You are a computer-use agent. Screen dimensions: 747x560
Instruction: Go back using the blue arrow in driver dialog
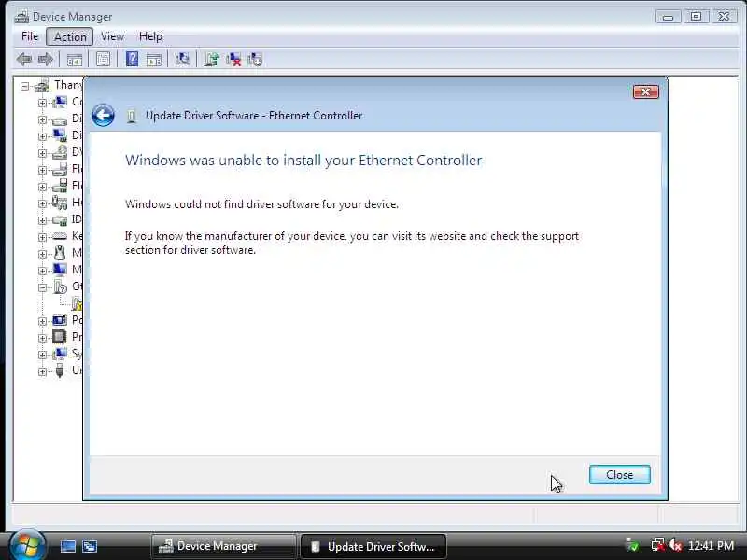103,115
